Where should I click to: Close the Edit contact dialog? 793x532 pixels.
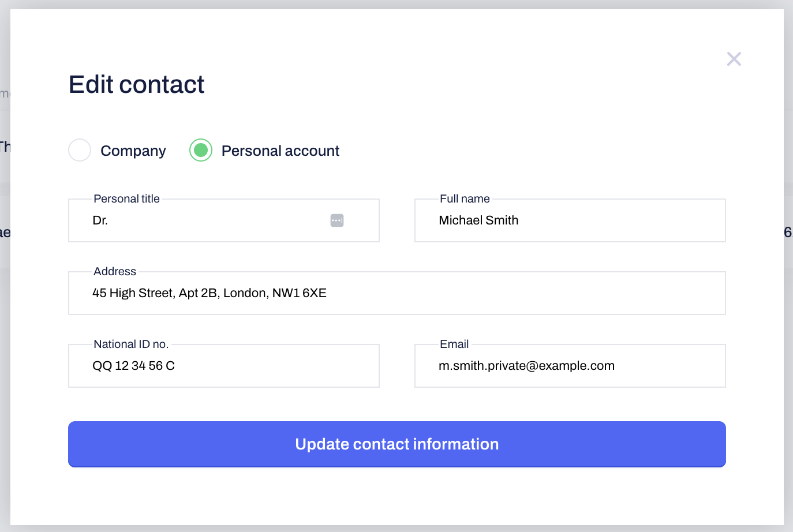(734, 59)
